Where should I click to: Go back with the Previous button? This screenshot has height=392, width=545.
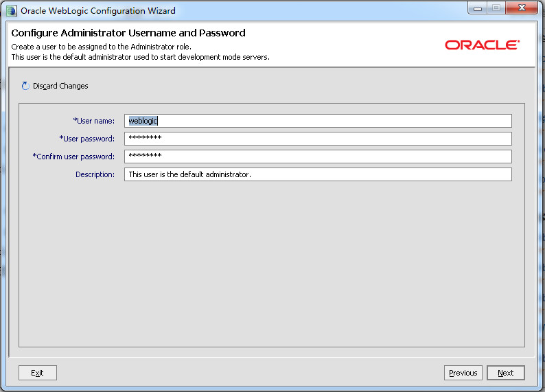tap(463, 373)
